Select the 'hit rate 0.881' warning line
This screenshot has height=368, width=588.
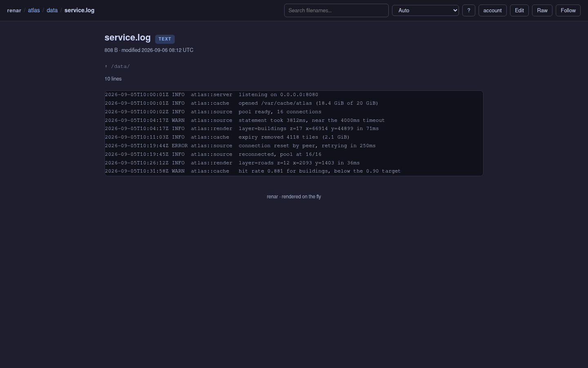pyautogui.click(x=253, y=171)
